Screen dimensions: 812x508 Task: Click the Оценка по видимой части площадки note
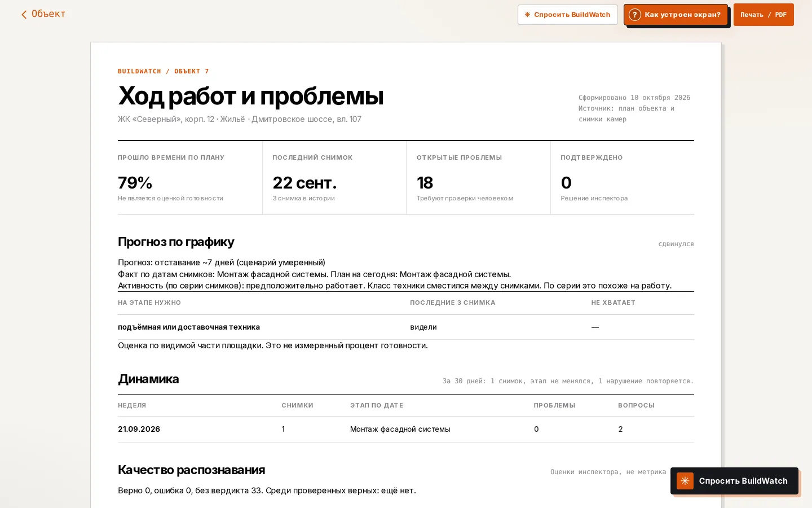[273, 345]
